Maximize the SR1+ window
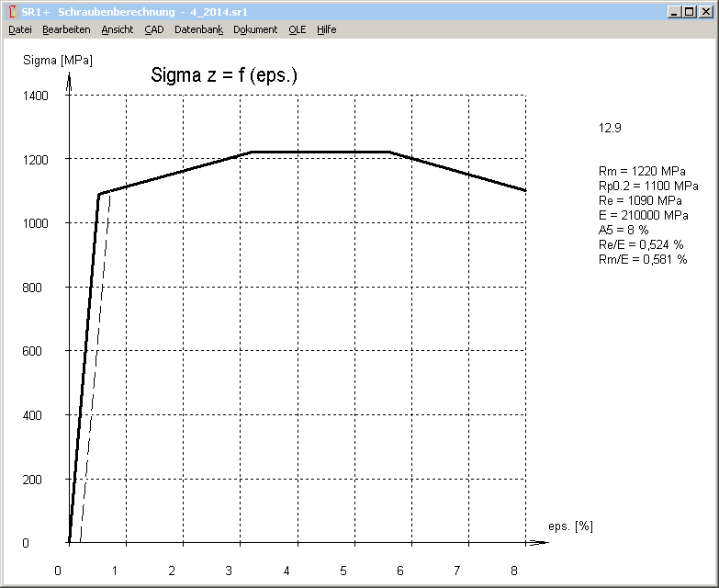Viewport: 719px width, 588px height. 690,12
